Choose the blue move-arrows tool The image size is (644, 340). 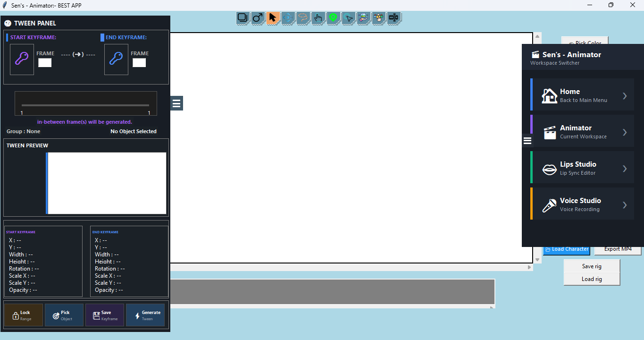[x=288, y=18]
